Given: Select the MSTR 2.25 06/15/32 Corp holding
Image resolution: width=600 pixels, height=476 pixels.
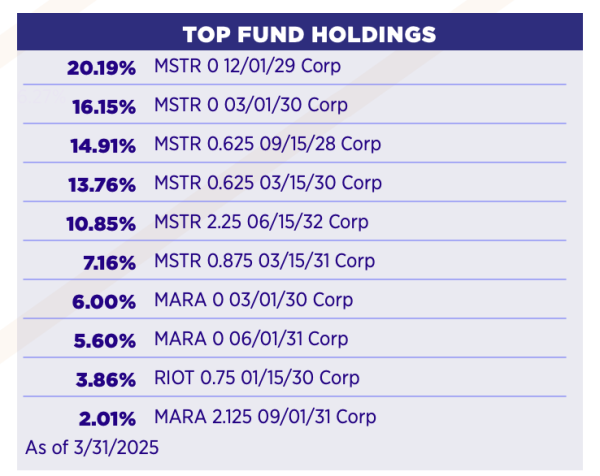Looking at the screenshot, I should [x=262, y=222].
